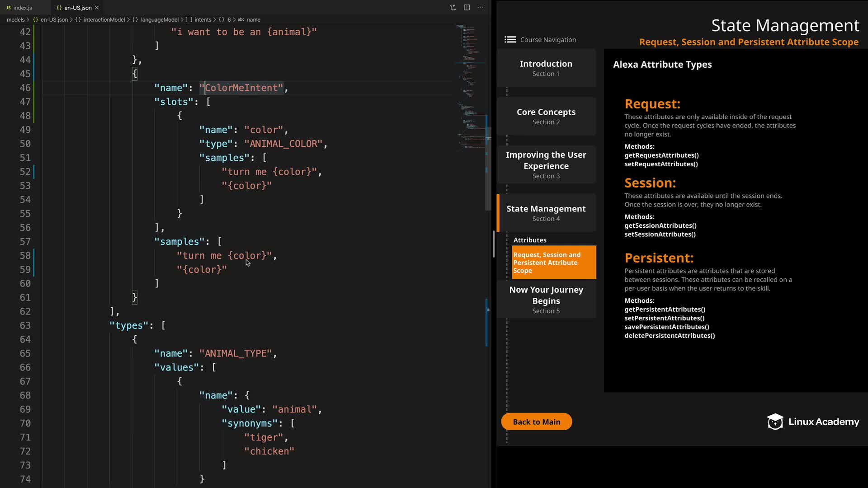Screen dimensions: 868x488
Task: Open interactionModel breadcrumb dropdown
Action: [104, 20]
